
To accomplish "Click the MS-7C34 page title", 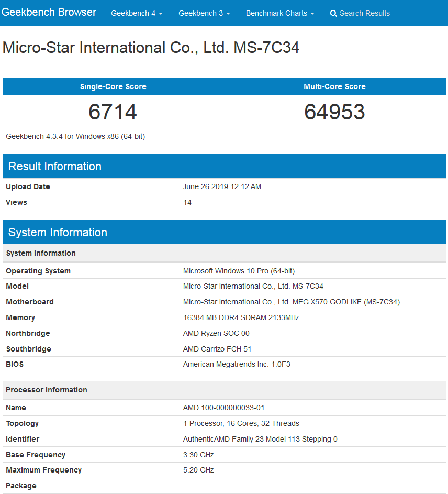I will pyautogui.click(x=151, y=47).
